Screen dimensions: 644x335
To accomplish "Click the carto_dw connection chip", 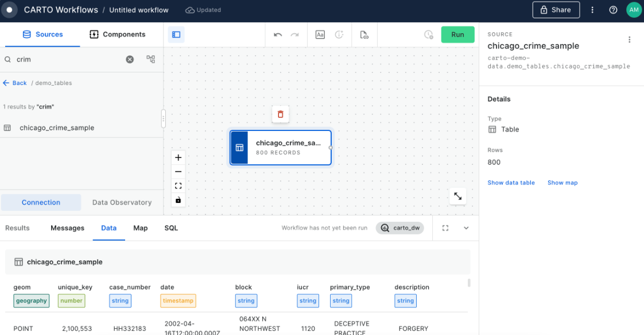I will coord(399,228).
